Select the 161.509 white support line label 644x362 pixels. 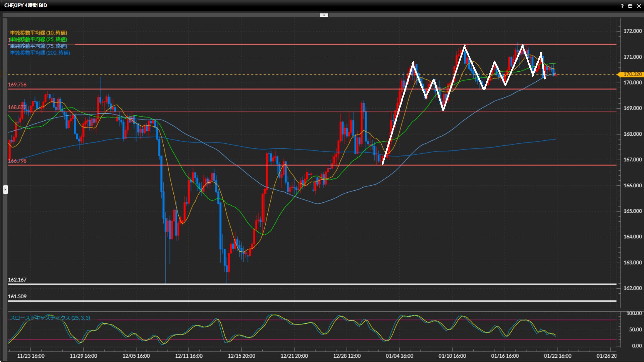tap(17, 296)
